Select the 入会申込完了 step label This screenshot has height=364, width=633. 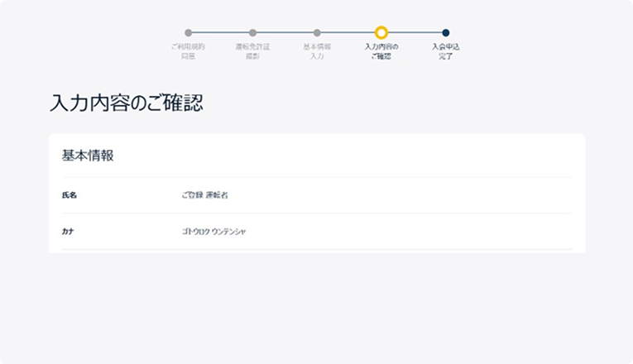tap(446, 51)
